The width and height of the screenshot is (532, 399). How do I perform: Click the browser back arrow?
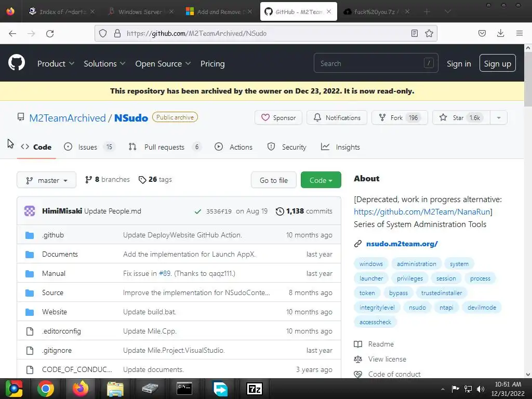pyautogui.click(x=12, y=33)
